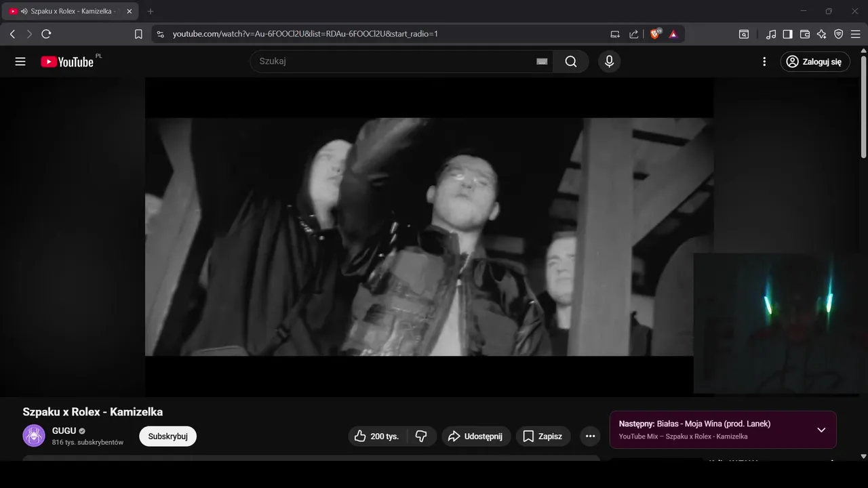Open the on-screen keyboard in search box

[x=542, y=62]
